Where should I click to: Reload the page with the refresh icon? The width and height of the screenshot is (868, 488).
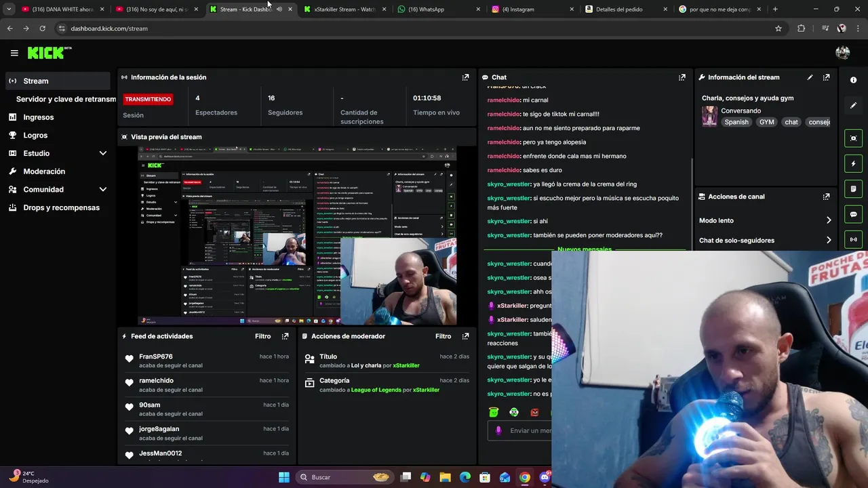click(x=42, y=28)
